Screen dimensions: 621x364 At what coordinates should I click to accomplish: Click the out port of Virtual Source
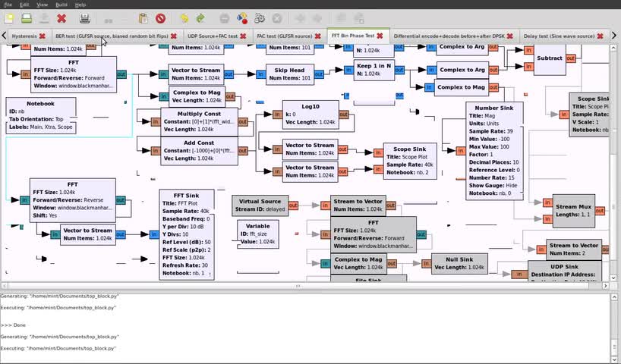point(293,206)
